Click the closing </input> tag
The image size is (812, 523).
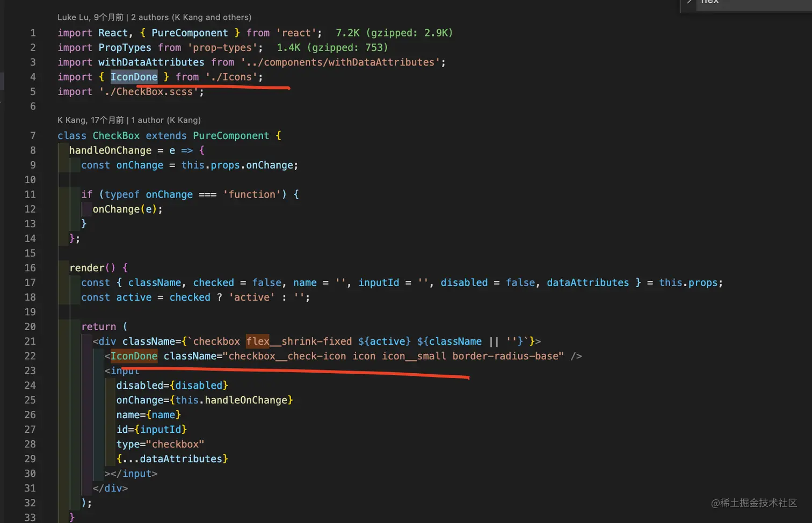(134, 474)
